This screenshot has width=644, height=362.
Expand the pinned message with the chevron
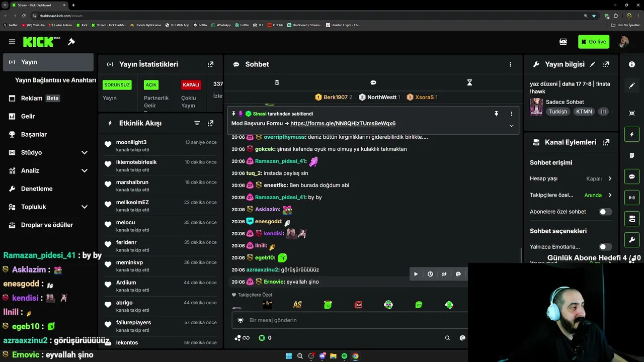(x=511, y=126)
